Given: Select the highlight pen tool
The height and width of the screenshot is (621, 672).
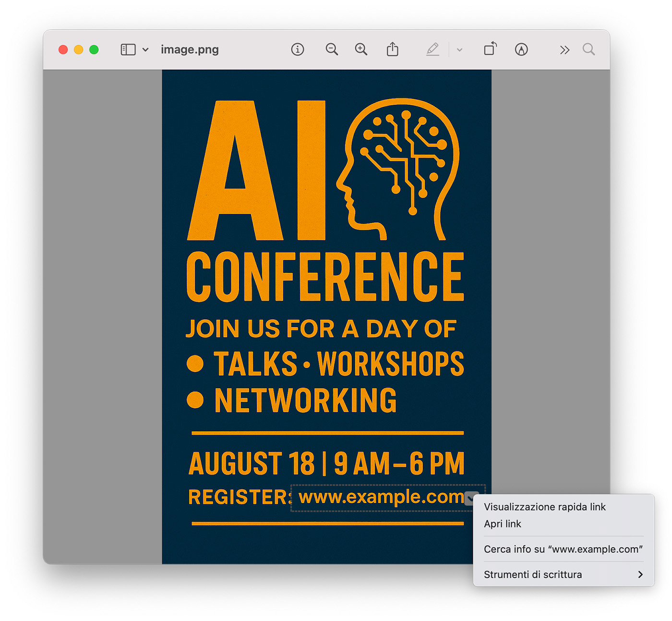Looking at the screenshot, I should pyautogui.click(x=432, y=49).
